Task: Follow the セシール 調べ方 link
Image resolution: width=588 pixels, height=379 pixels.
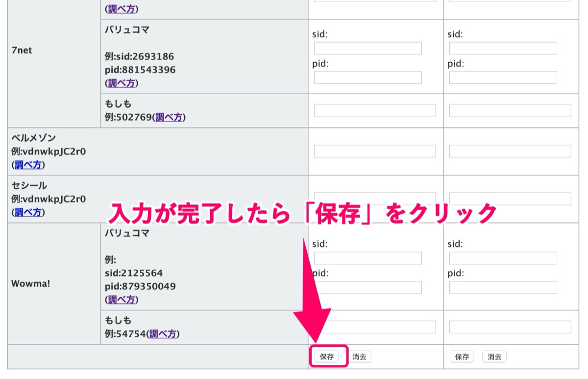Action: (x=28, y=212)
